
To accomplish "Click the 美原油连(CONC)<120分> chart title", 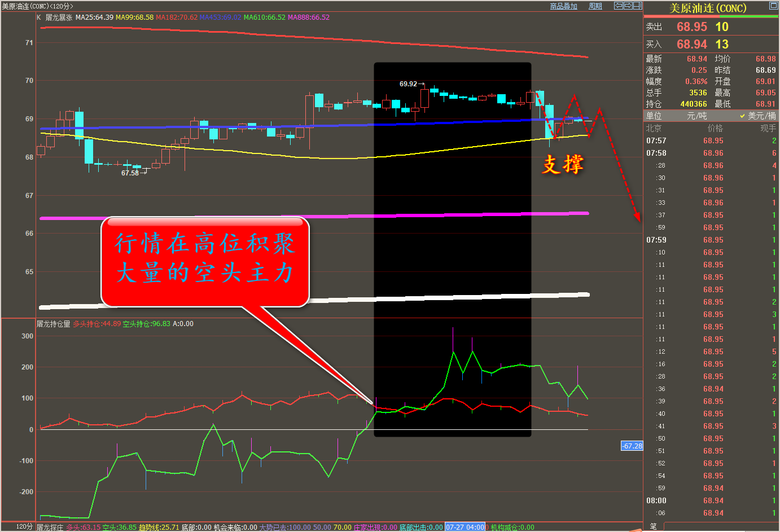I will coord(37,6).
